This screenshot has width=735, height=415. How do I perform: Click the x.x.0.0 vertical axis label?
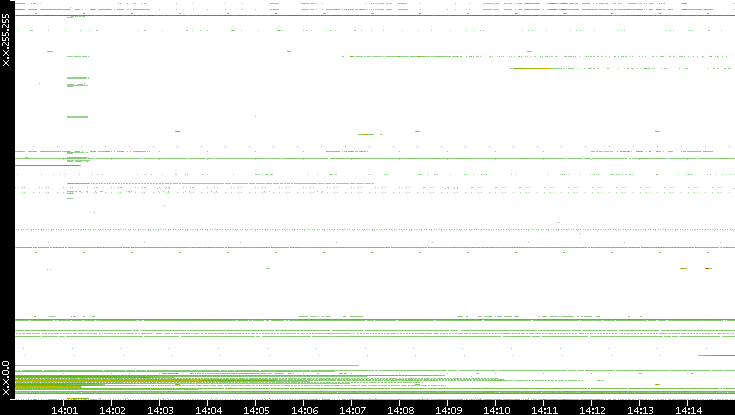tap(6, 378)
